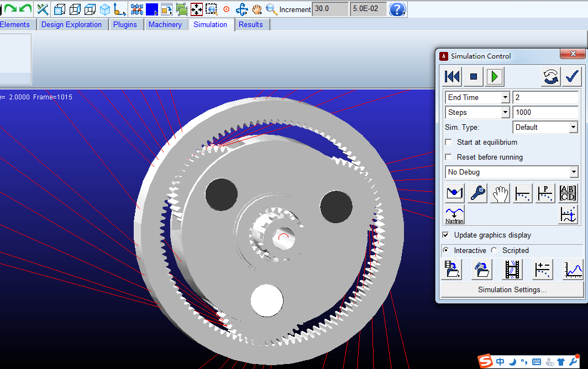Viewport: 588px width, 369px height.
Task: Start the simulation with the green play button
Action: click(x=494, y=77)
